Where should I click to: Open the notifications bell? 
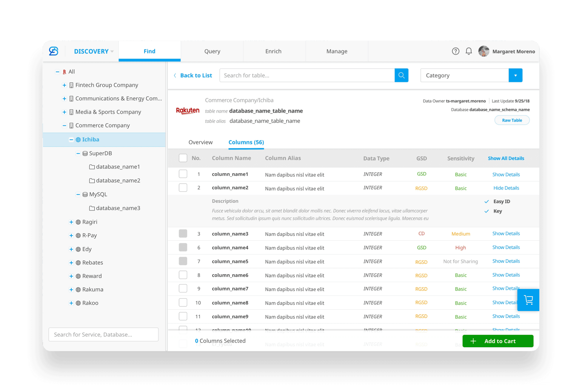click(x=469, y=51)
